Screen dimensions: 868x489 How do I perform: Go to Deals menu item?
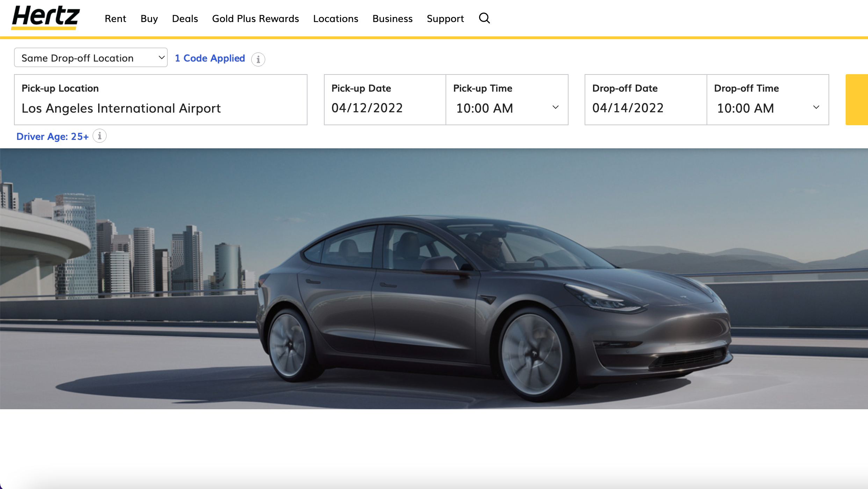coord(185,19)
